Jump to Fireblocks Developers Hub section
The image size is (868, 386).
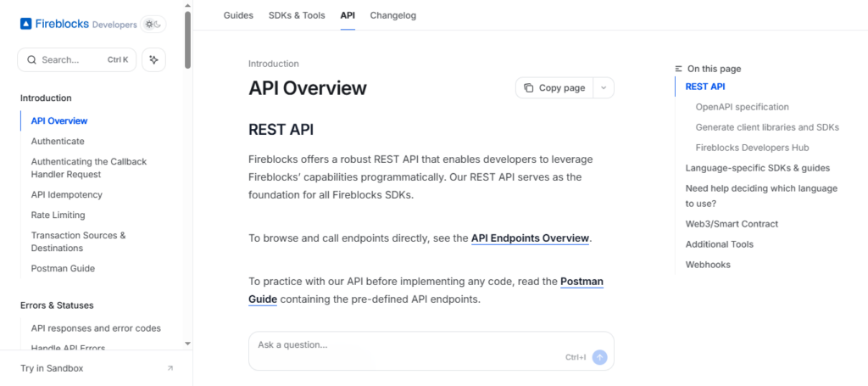(x=753, y=148)
